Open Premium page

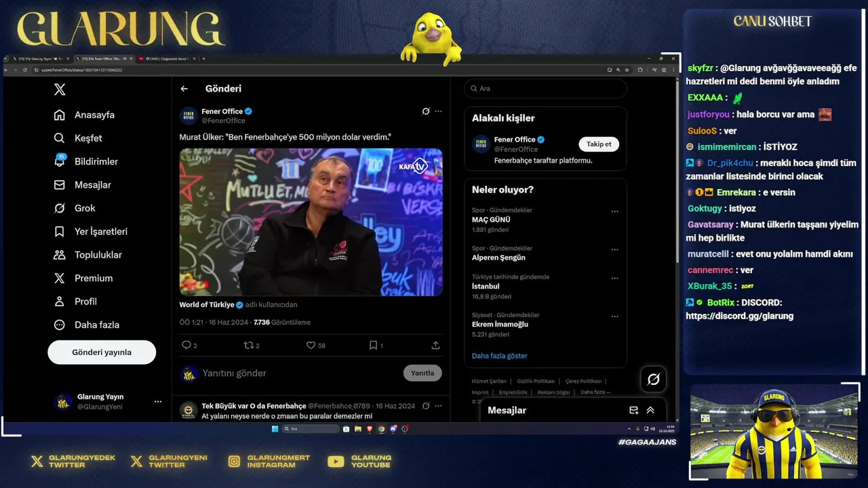point(83,279)
